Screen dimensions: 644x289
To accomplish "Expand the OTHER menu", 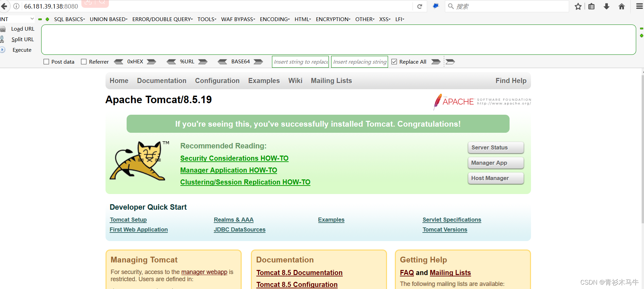I will coord(365,19).
